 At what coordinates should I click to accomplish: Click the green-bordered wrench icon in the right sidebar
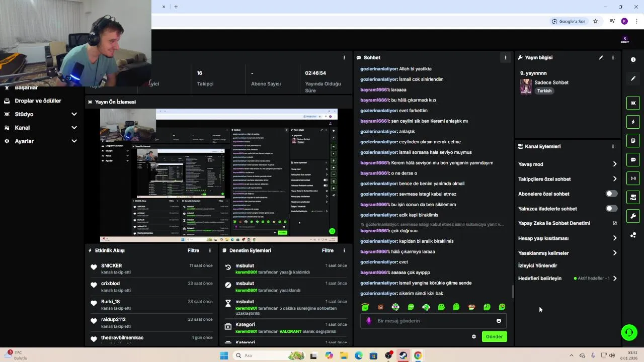click(x=633, y=216)
